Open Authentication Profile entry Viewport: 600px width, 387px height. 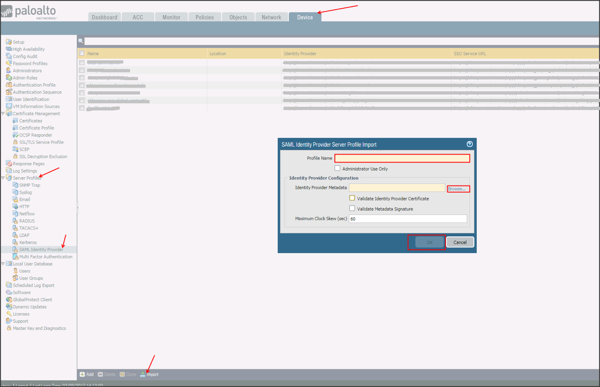click(34, 85)
